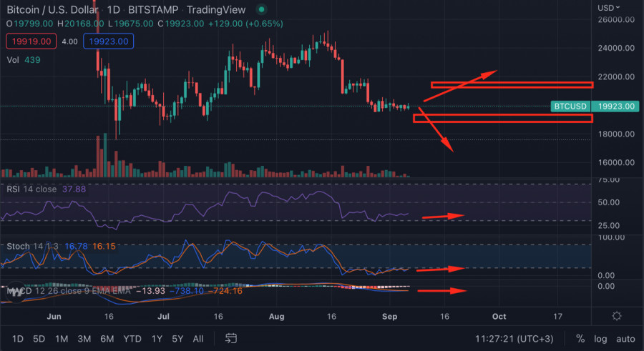This screenshot has height=351, width=644.
Task: Click the green market status dot
Action: click(x=261, y=9)
